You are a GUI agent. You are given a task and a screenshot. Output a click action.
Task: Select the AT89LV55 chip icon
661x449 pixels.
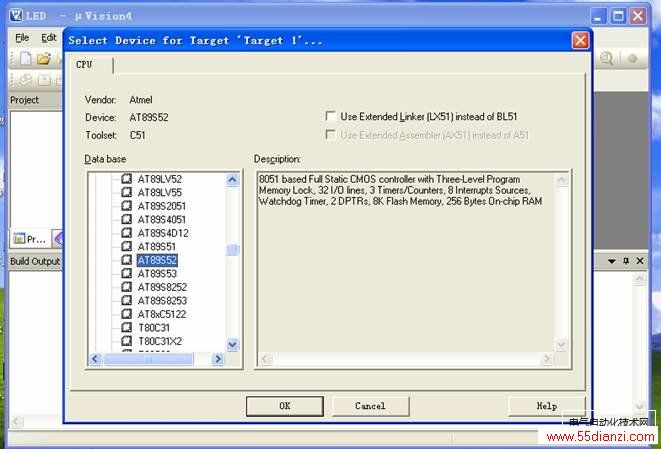point(126,192)
